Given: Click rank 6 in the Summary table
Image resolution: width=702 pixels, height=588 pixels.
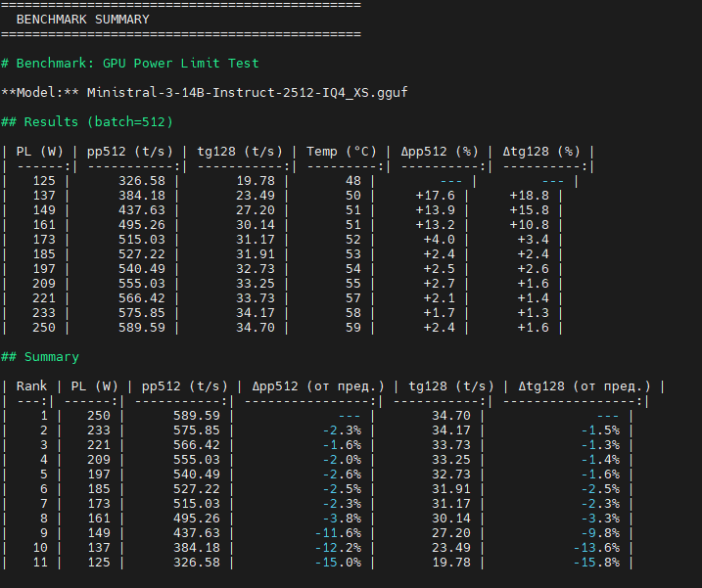Looking at the screenshot, I should pyautogui.click(x=44, y=489).
